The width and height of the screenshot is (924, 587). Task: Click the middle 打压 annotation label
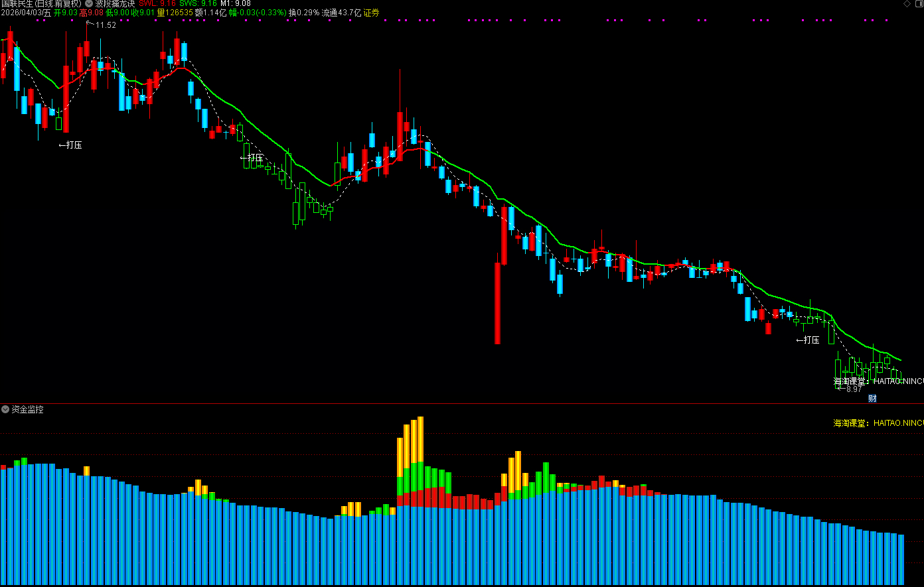point(252,158)
